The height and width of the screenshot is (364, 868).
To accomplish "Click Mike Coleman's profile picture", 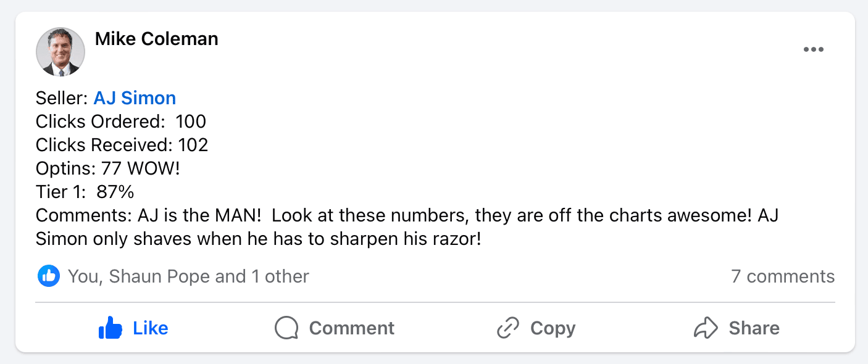I will (61, 52).
